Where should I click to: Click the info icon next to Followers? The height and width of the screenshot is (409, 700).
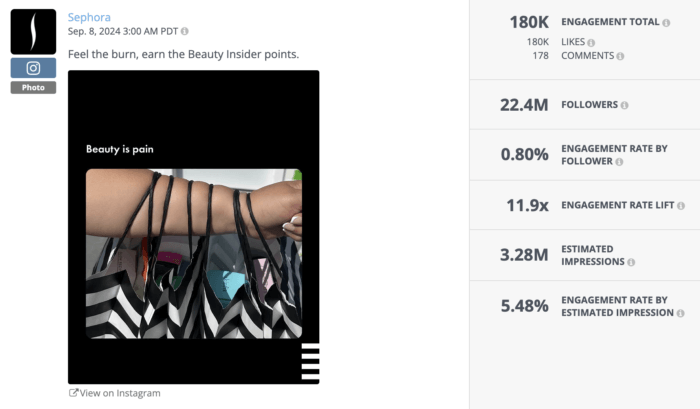624,105
